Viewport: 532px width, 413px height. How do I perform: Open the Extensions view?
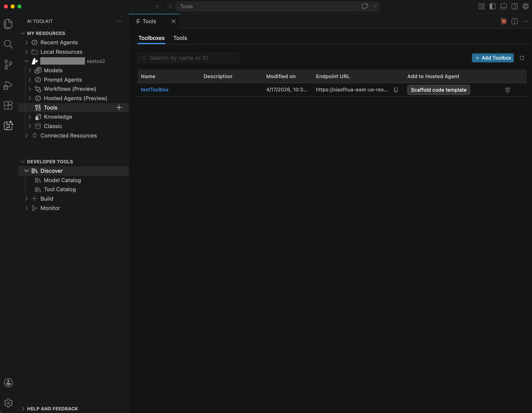point(8,105)
